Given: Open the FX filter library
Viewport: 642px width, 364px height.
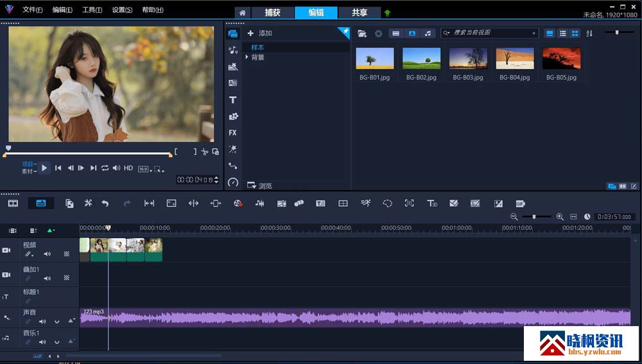Looking at the screenshot, I should [232, 133].
